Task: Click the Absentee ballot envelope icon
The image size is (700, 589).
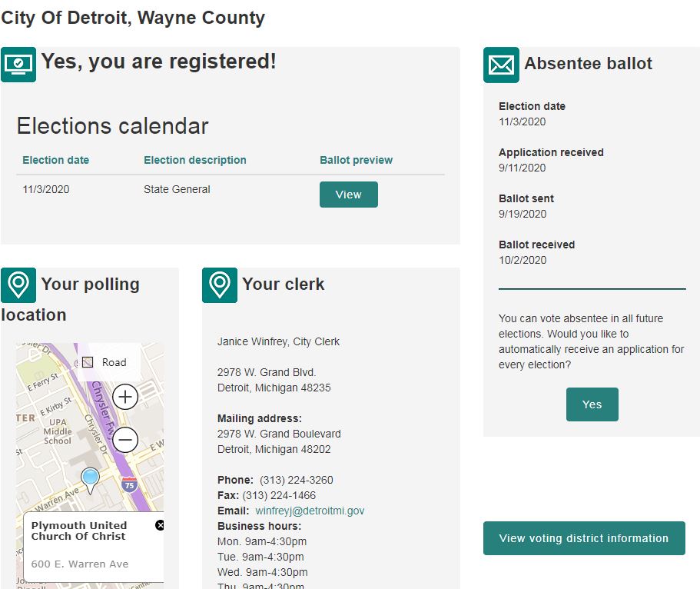Action: (x=501, y=65)
